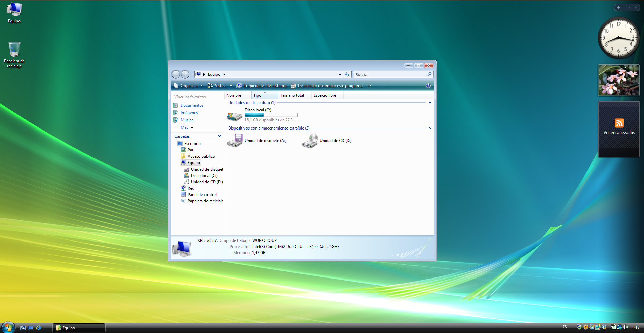
Task: Collapse Unidades de disco duro group
Action: click(429, 103)
